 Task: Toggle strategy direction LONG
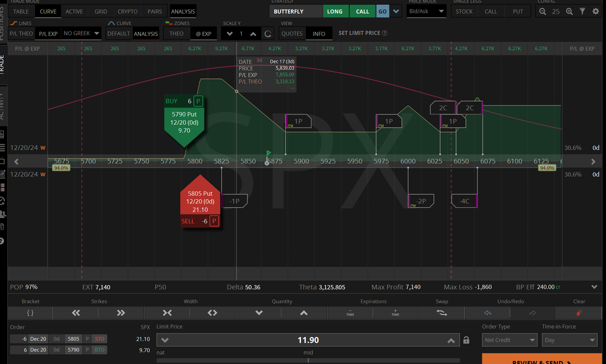pos(335,12)
